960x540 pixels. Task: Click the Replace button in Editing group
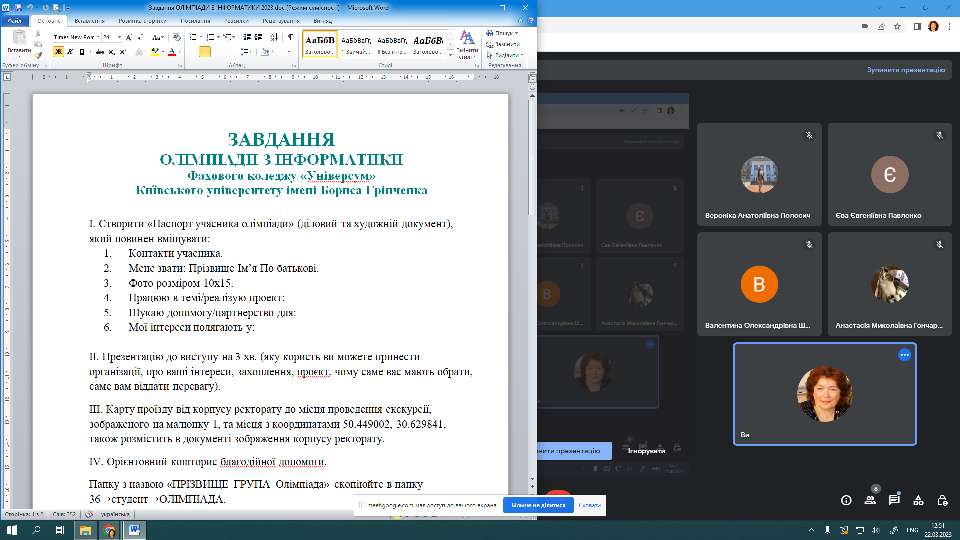(x=503, y=44)
